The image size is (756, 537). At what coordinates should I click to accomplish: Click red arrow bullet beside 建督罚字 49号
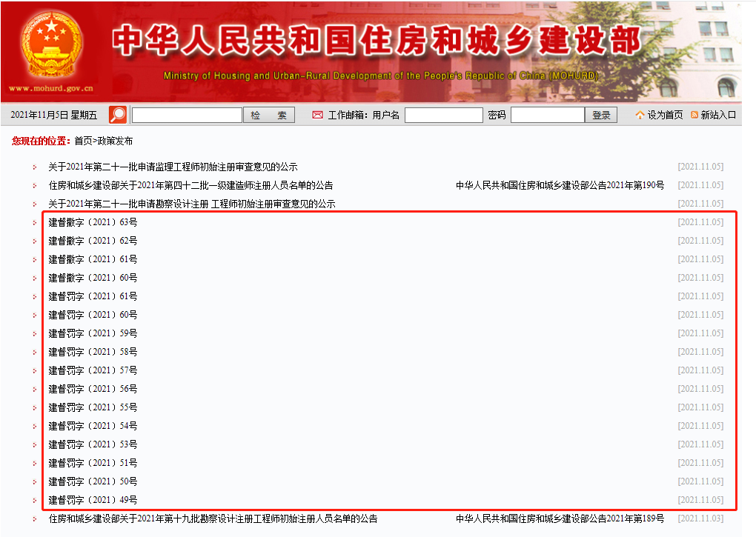[34, 500]
